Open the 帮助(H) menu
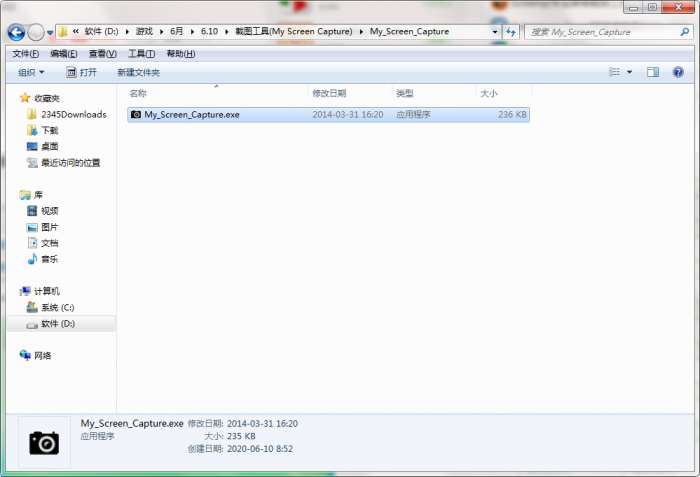 tap(181, 54)
